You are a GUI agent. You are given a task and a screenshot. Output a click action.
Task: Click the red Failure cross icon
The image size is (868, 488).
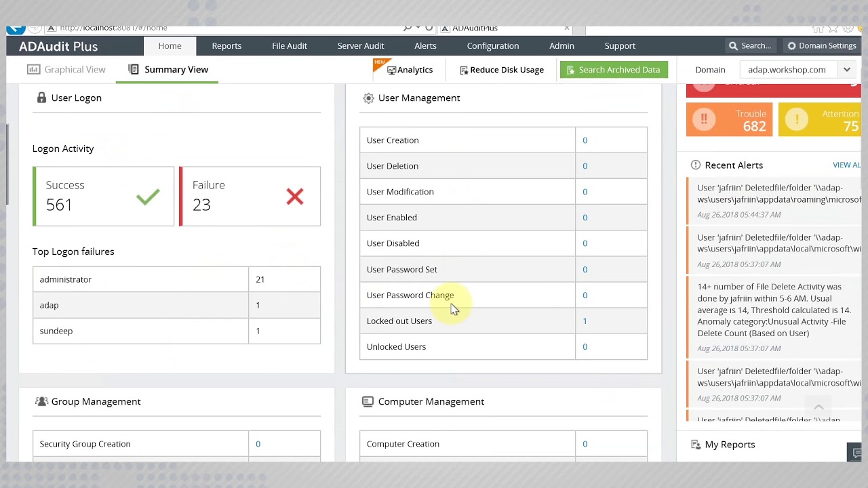tap(294, 197)
